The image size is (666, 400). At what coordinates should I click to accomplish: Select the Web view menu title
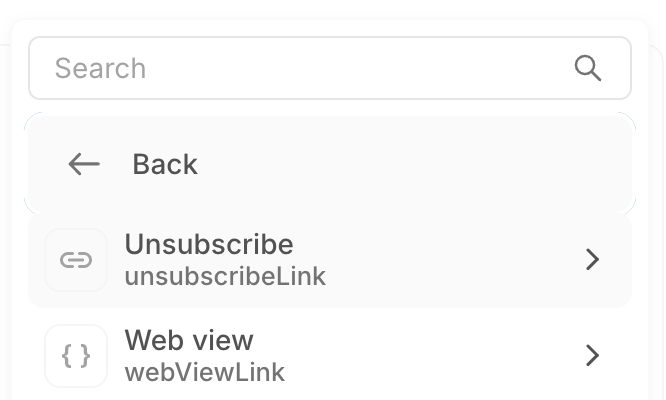coord(189,340)
